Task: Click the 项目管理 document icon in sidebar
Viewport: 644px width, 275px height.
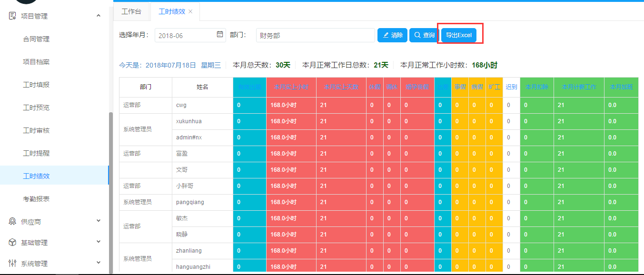Action: point(12,16)
